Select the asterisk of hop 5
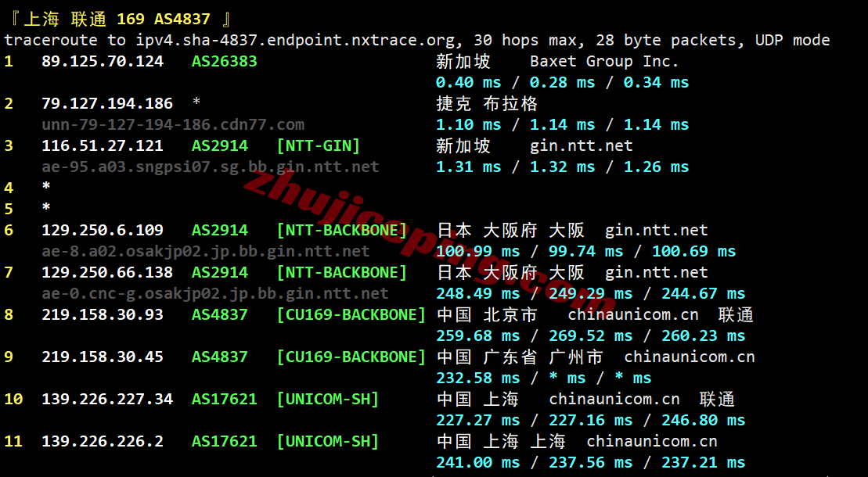This screenshot has width=868, height=477. click(x=46, y=207)
